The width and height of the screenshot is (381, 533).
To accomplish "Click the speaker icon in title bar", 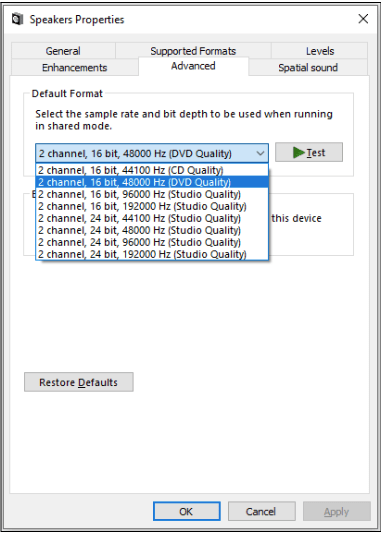I will pyautogui.click(x=17, y=19).
